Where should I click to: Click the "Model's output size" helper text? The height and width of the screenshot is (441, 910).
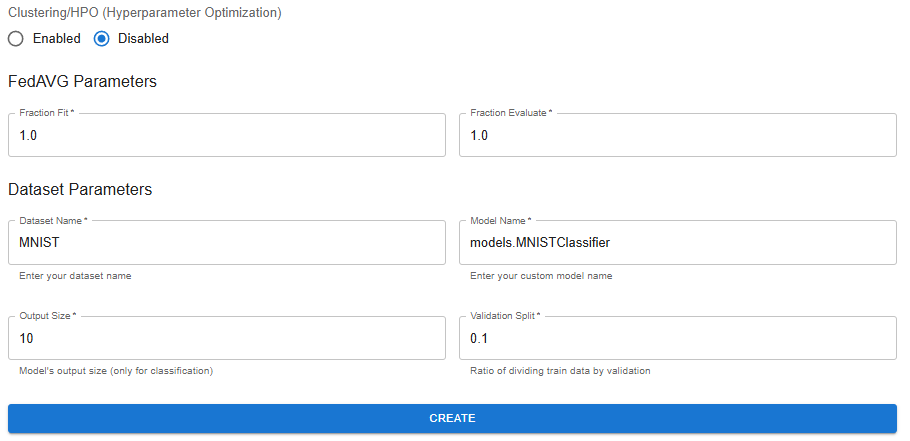click(x=115, y=371)
